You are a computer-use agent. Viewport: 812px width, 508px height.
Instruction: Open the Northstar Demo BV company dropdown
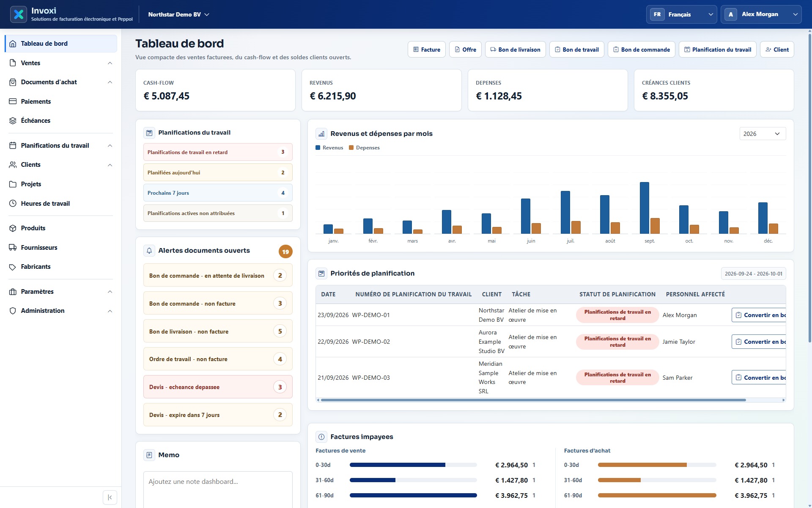178,14
